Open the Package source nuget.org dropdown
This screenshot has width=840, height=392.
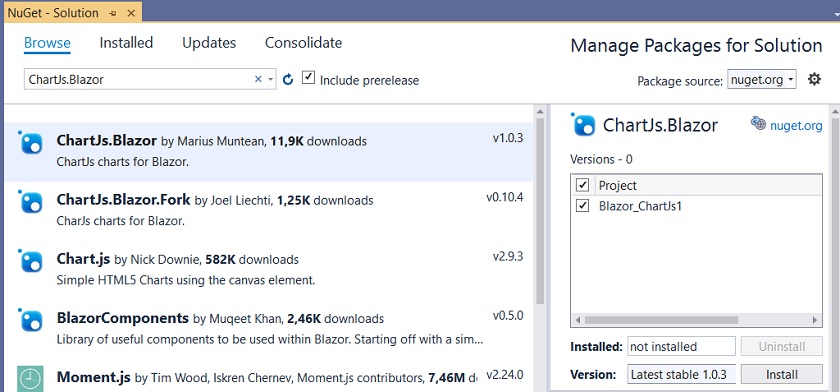(x=761, y=80)
